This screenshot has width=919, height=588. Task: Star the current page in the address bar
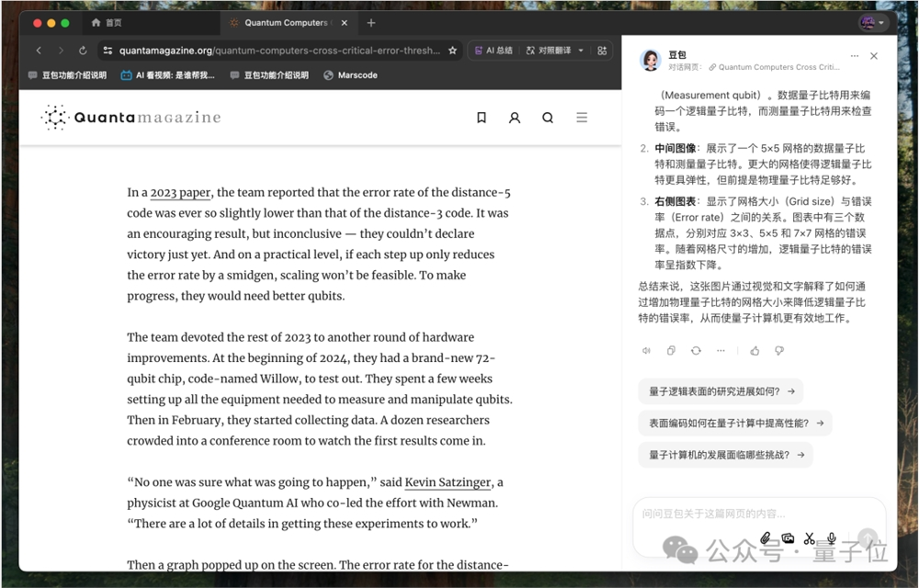(x=451, y=51)
